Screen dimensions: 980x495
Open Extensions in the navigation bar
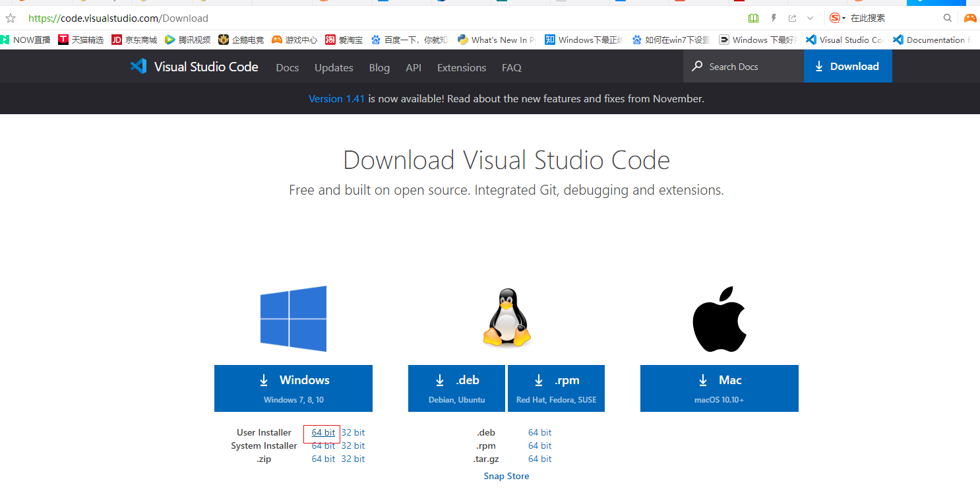(462, 67)
